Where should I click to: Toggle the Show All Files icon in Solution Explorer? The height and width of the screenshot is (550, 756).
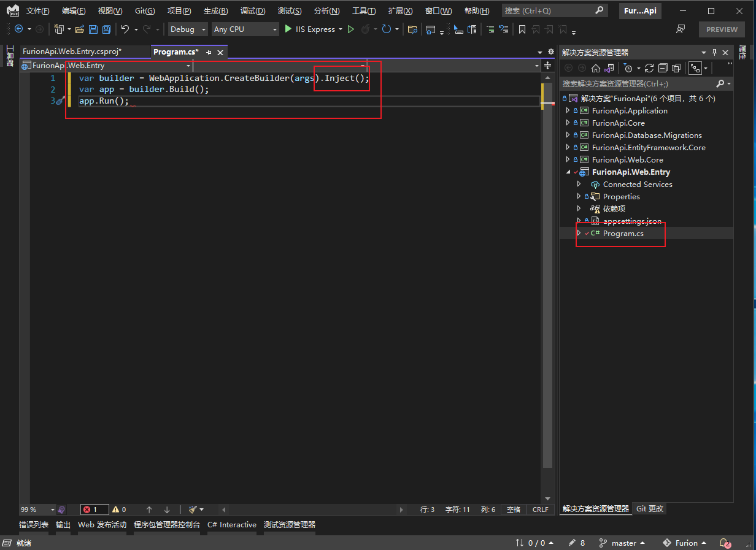[x=676, y=68]
